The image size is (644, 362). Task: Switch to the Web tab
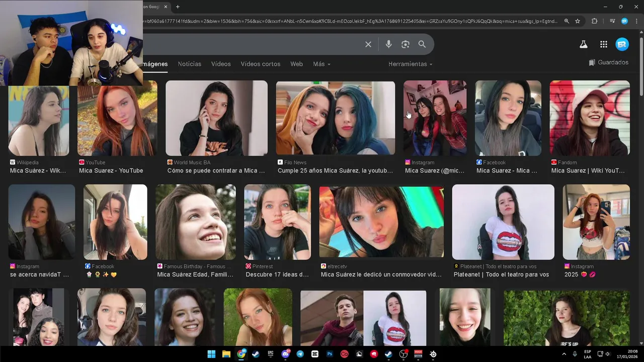296,64
